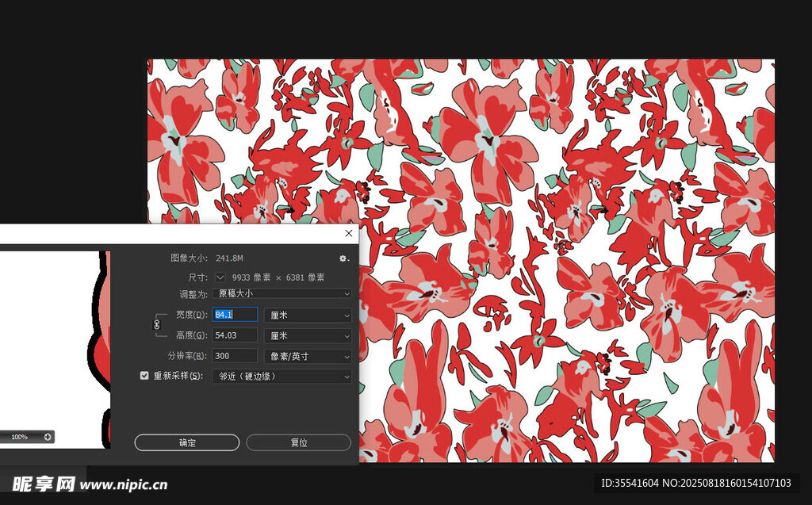Viewport: 812px width, 505px height.
Task: Toggle the constrain proportions chain link
Action: (156, 324)
